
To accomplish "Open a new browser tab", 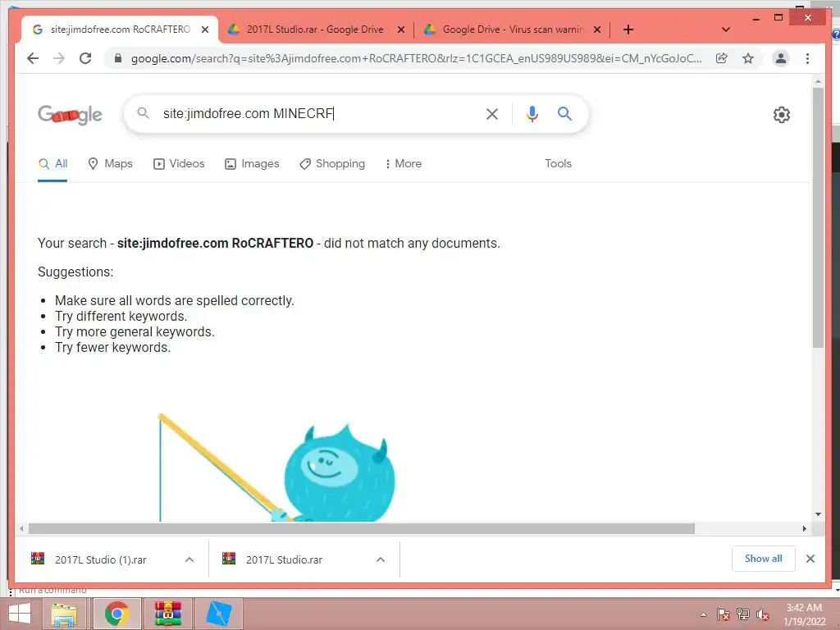I will click(628, 30).
